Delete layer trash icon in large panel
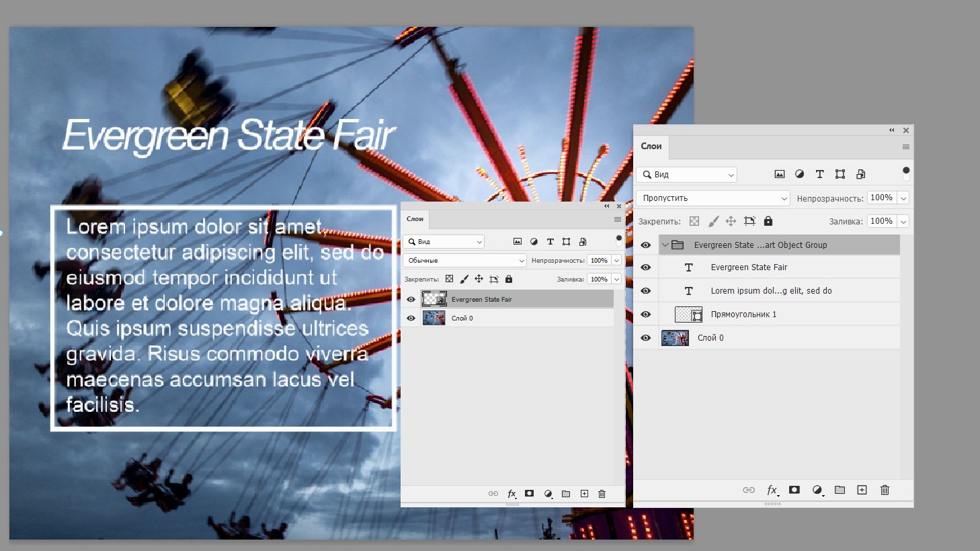 885,490
